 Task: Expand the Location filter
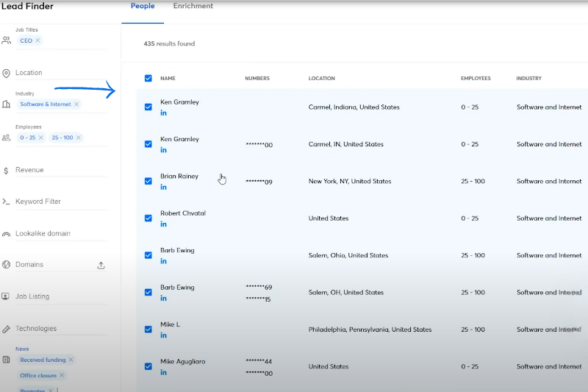tap(29, 73)
